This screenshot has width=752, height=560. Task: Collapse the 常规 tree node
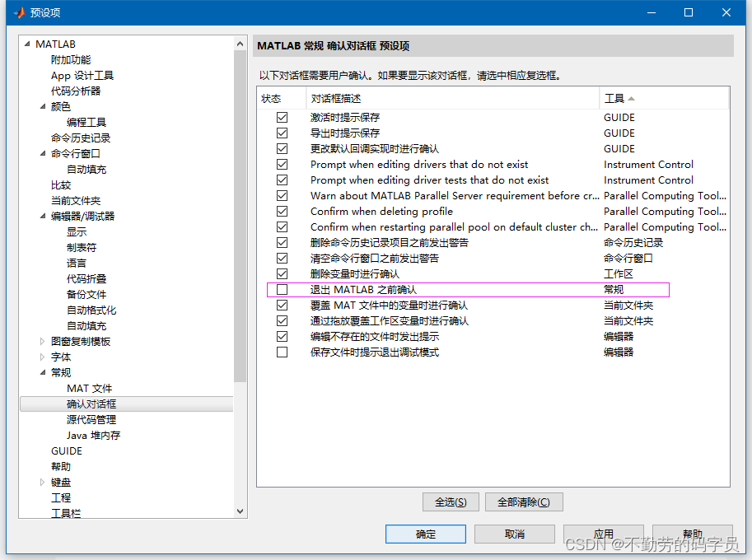click(x=43, y=372)
